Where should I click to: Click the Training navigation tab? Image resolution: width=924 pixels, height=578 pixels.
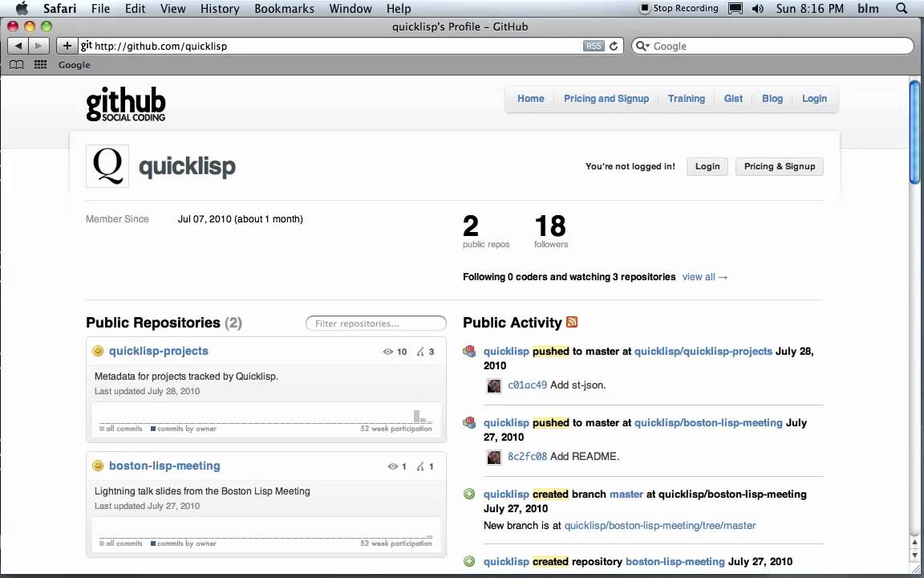686,99
